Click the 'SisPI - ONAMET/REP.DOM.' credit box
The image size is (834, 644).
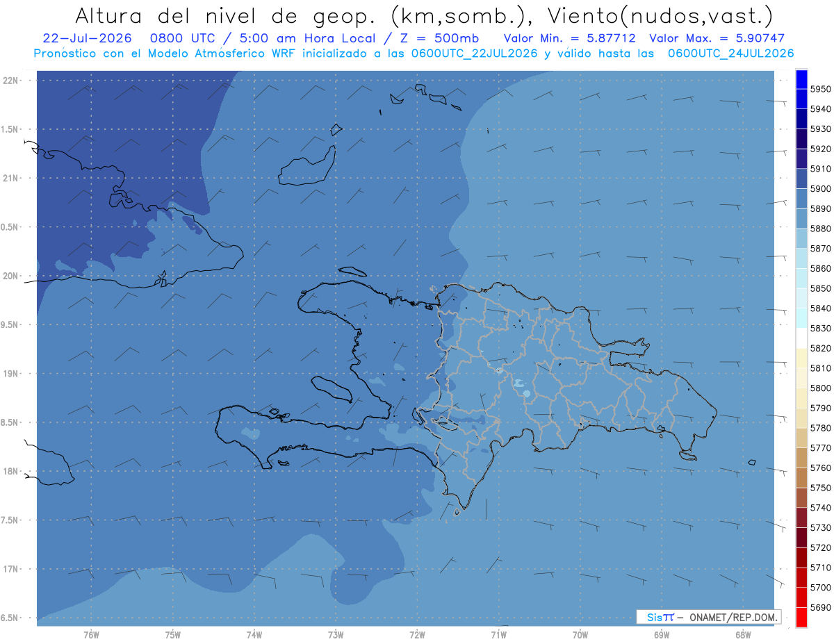point(708,617)
